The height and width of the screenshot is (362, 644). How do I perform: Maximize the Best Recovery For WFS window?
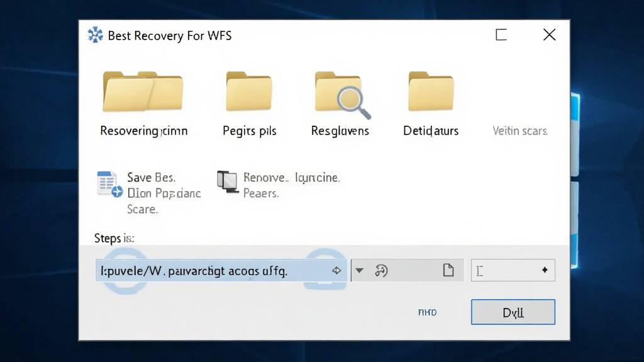tap(501, 35)
